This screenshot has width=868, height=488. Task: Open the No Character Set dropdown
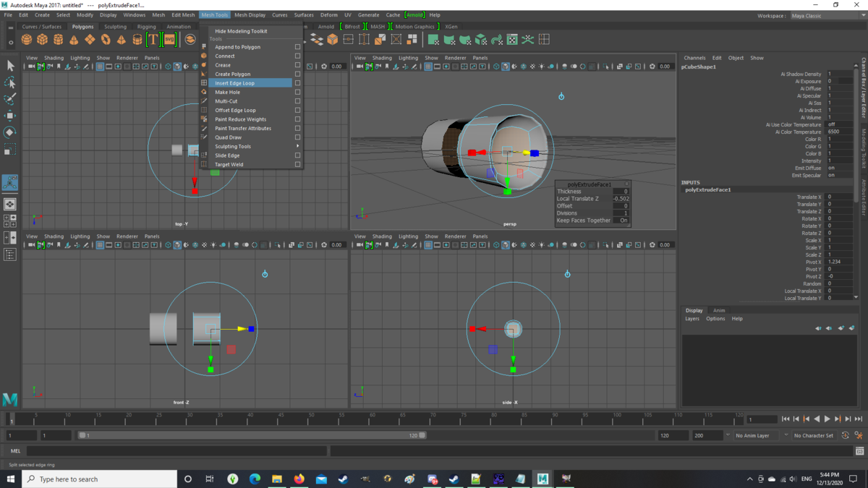click(x=814, y=435)
